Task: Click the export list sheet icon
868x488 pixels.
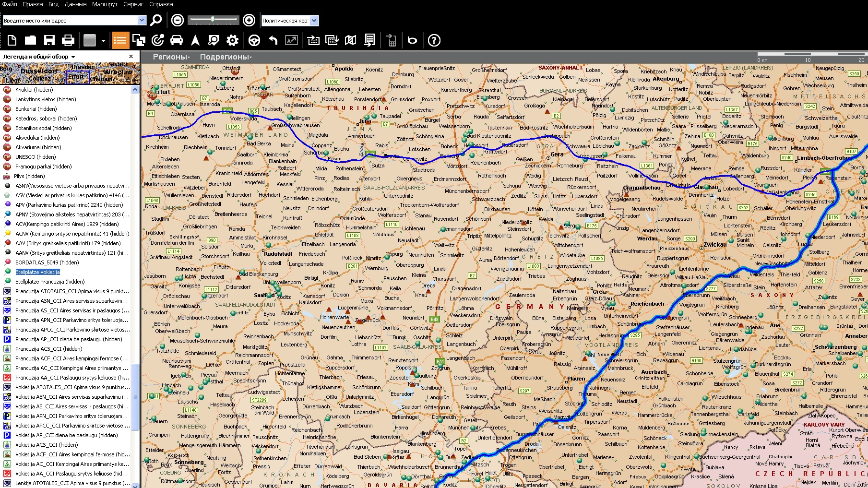Action: (369, 40)
